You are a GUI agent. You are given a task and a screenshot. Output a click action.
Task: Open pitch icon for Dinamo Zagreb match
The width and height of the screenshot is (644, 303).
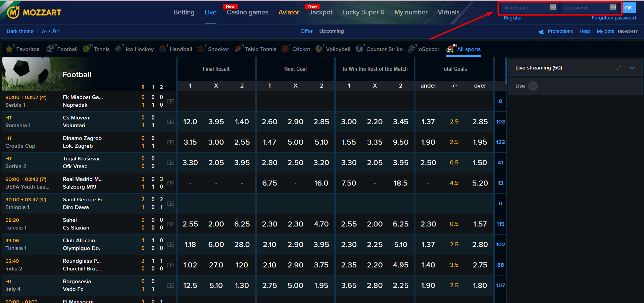(171, 142)
